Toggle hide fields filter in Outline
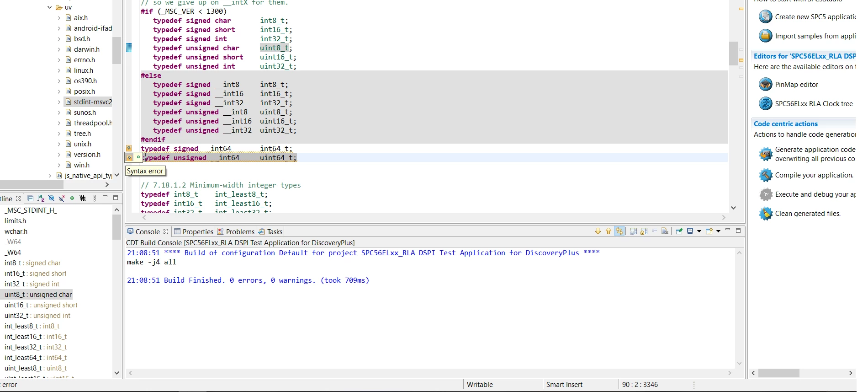This screenshot has width=868, height=392. (51, 198)
